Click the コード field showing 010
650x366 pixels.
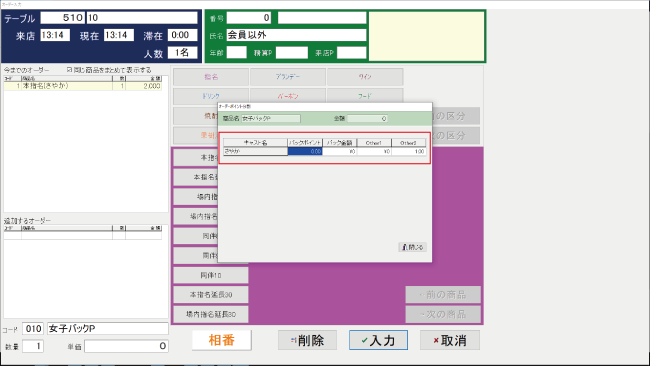pyautogui.click(x=33, y=329)
